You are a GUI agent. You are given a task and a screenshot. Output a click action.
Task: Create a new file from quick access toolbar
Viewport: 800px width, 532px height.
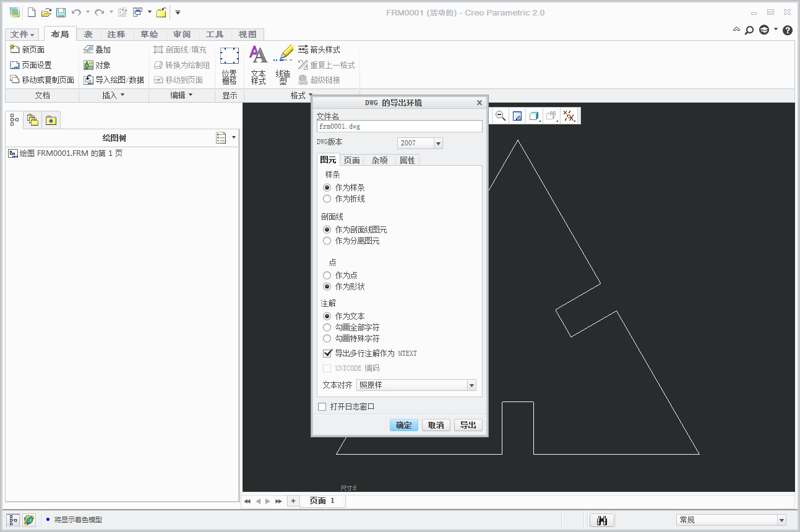point(32,12)
